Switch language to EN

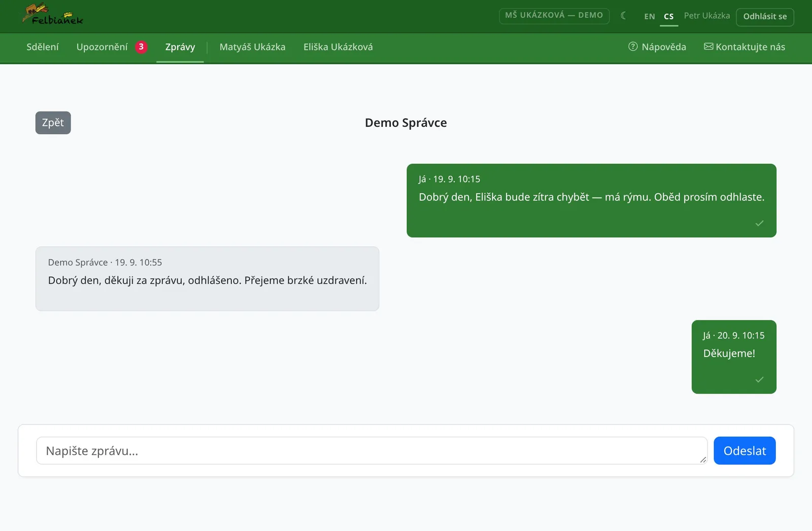[650, 16]
